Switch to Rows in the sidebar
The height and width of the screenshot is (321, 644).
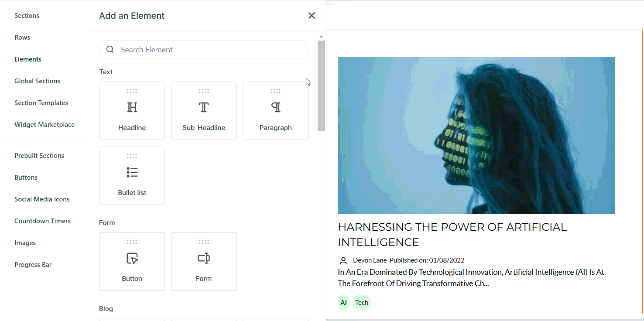pyautogui.click(x=22, y=38)
